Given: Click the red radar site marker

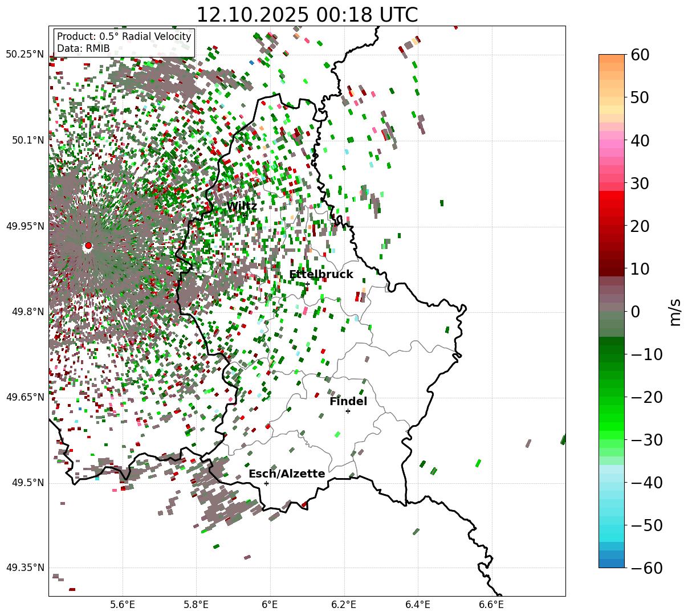Looking at the screenshot, I should coord(88,246).
